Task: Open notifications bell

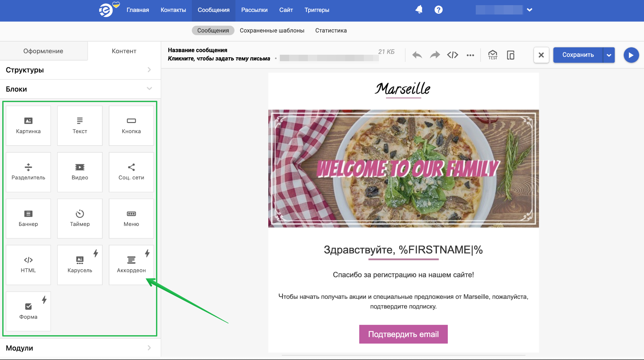Action: pyautogui.click(x=419, y=10)
